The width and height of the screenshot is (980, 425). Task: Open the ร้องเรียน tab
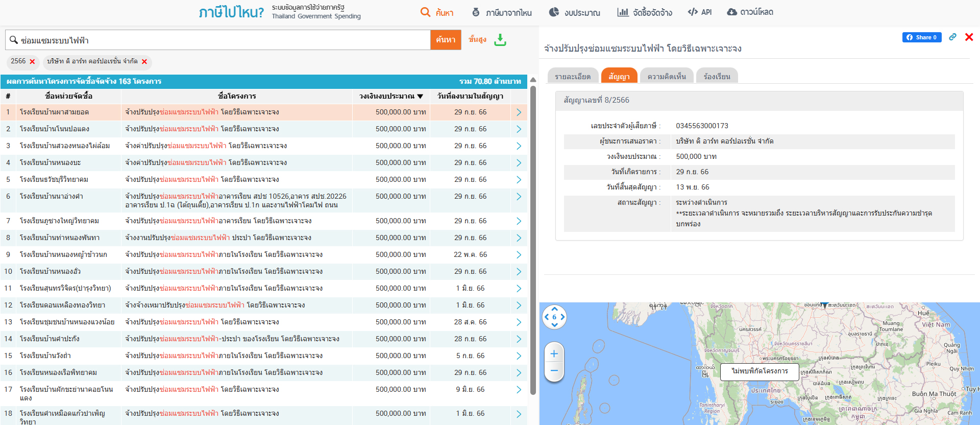pyautogui.click(x=717, y=77)
